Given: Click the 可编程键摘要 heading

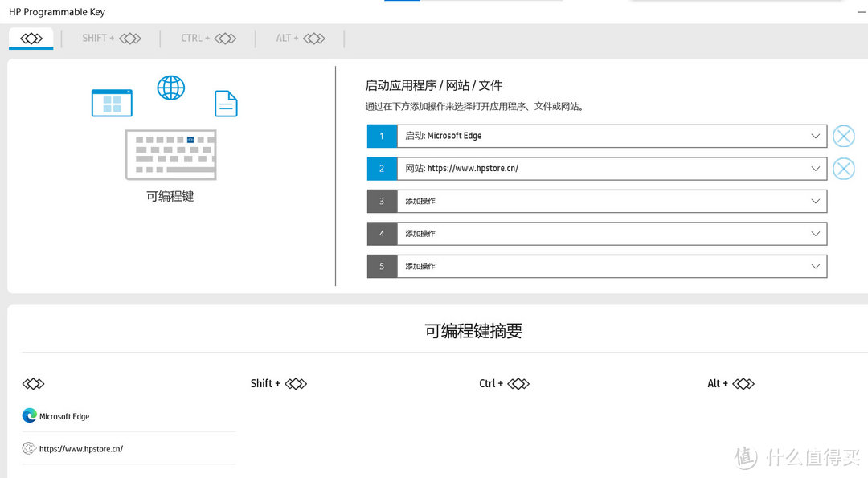Looking at the screenshot, I should coord(473,331).
